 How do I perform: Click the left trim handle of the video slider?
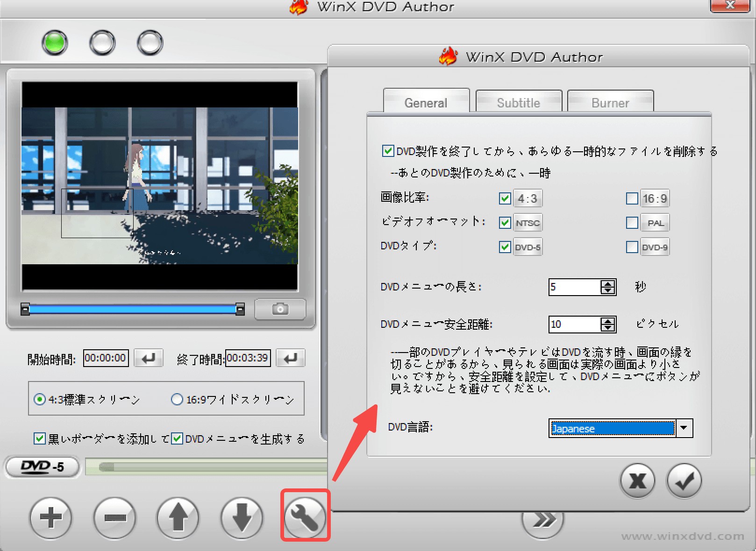[25, 309]
